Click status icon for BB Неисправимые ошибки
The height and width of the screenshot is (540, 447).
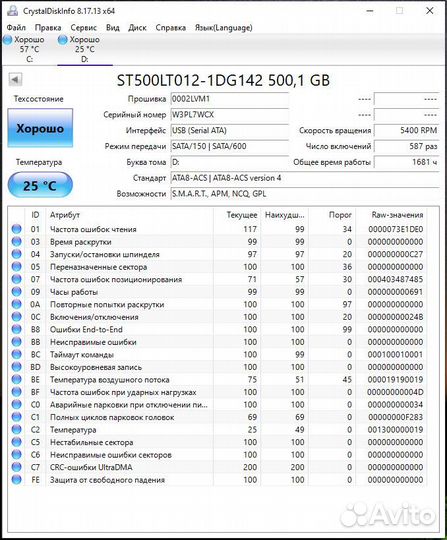pos(16,342)
